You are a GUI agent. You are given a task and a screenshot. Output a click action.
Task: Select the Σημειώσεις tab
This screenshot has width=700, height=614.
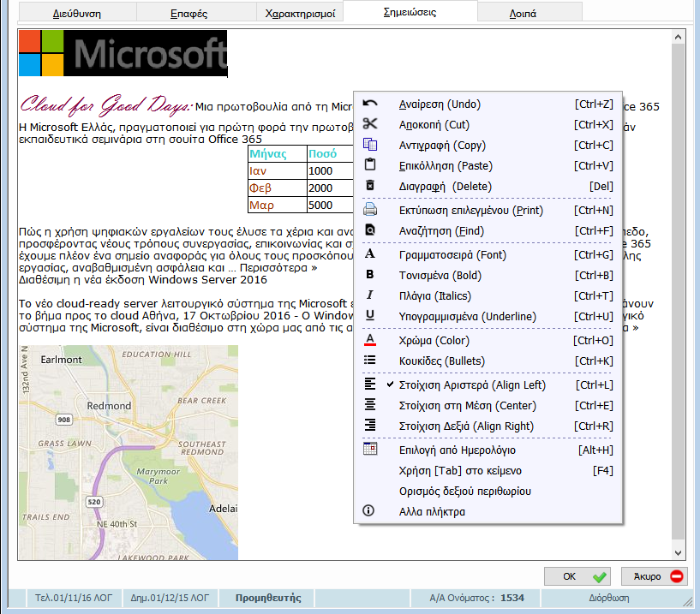click(x=410, y=12)
